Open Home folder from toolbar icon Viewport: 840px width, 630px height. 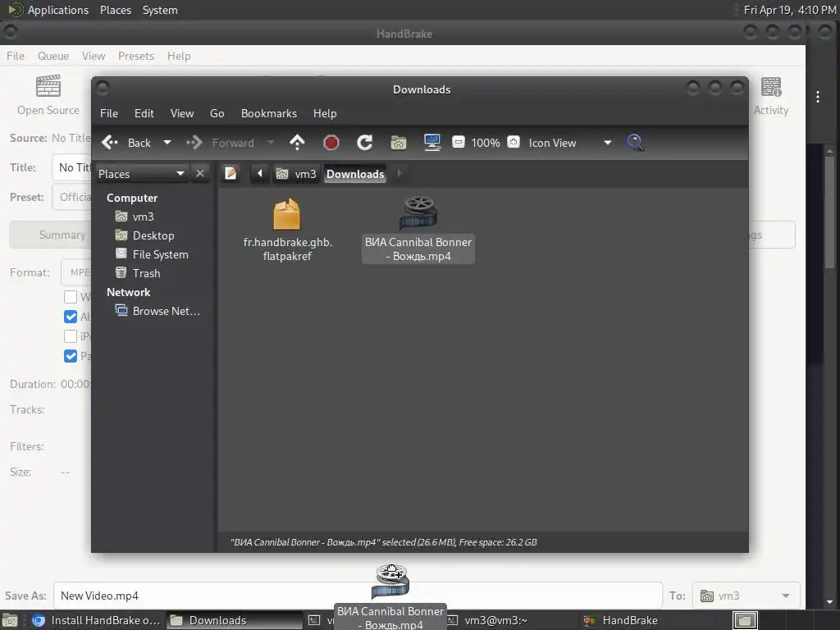[399, 143]
